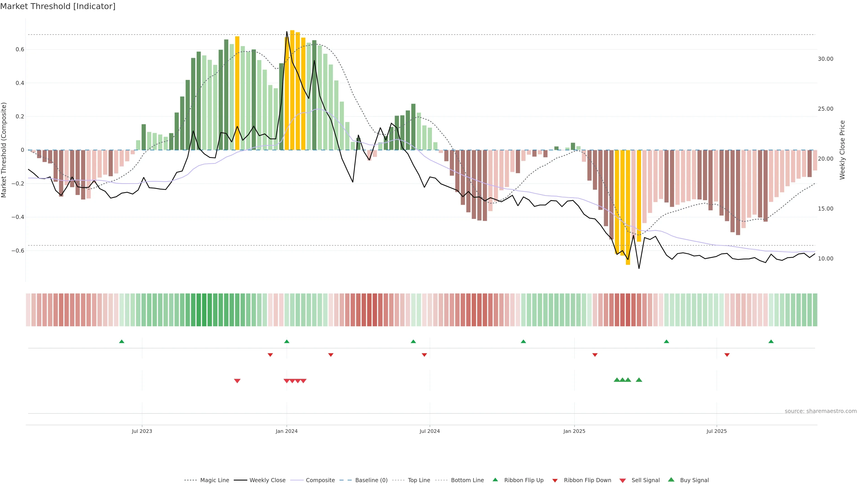The image size is (868, 488).
Task: Click the Market Threshold [Indicator] title
Action: tap(58, 6)
